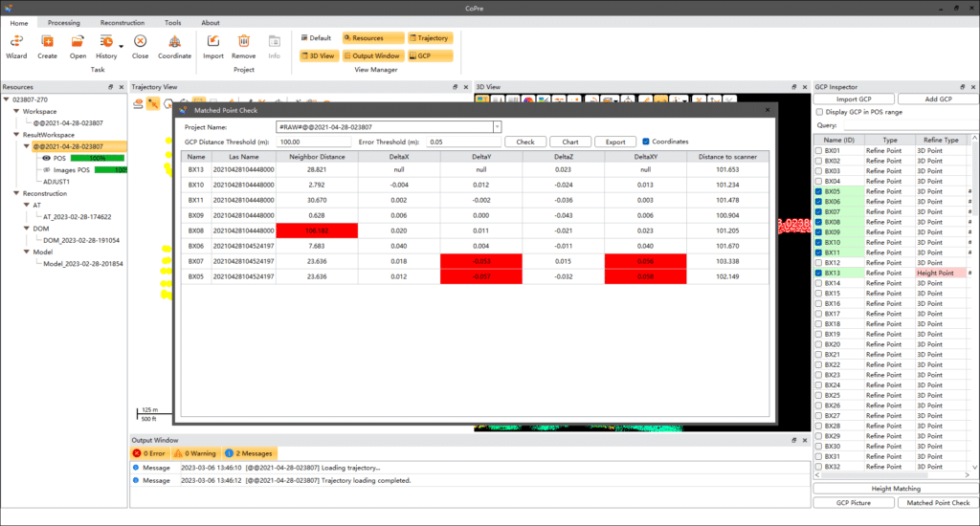Open the Project Name dropdown
Image resolution: width=980 pixels, height=526 pixels.
[497, 126]
